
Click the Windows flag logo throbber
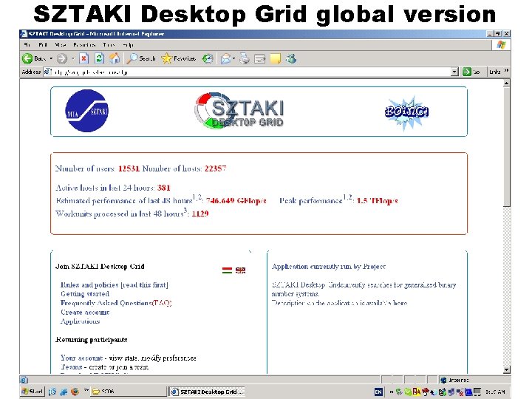(x=501, y=45)
